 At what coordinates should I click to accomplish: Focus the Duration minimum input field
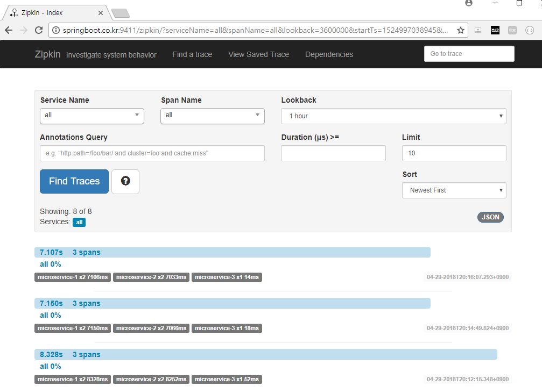pyautogui.click(x=333, y=153)
